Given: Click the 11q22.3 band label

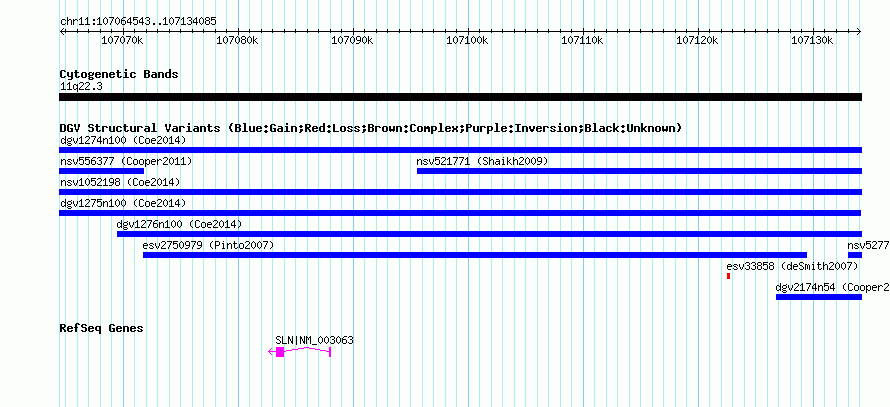Looking at the screenshot, I should click(81, 86).
